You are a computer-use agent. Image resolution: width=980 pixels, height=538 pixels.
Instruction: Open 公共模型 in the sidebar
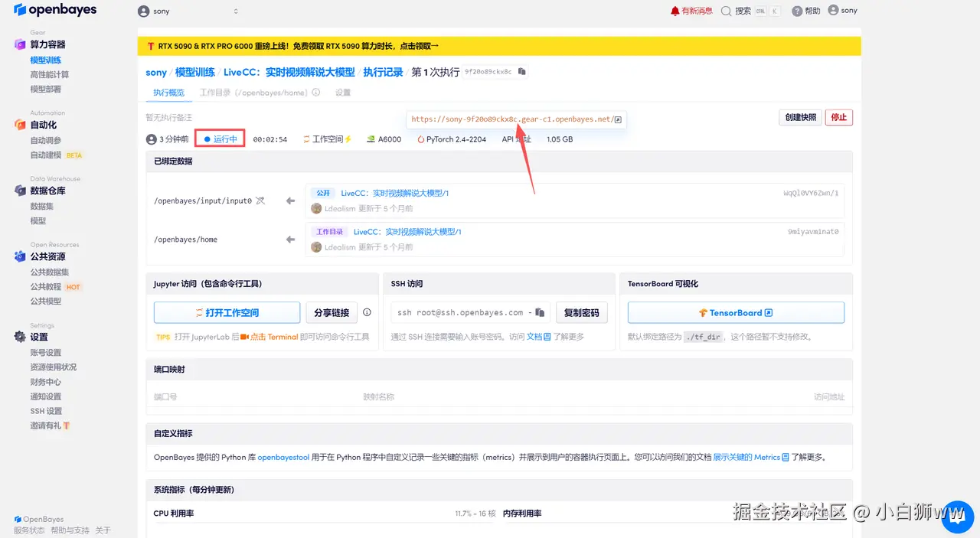[x=46, y=301]
